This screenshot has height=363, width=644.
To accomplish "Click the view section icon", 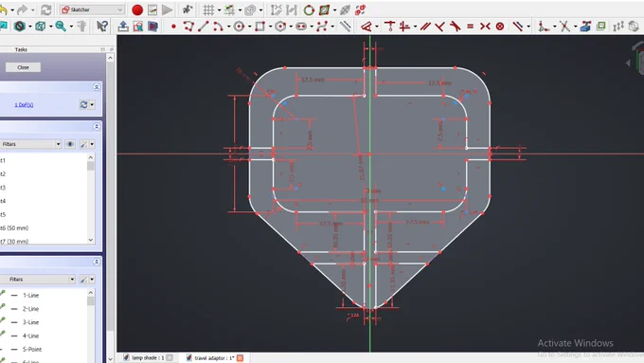I will point(152,27).
